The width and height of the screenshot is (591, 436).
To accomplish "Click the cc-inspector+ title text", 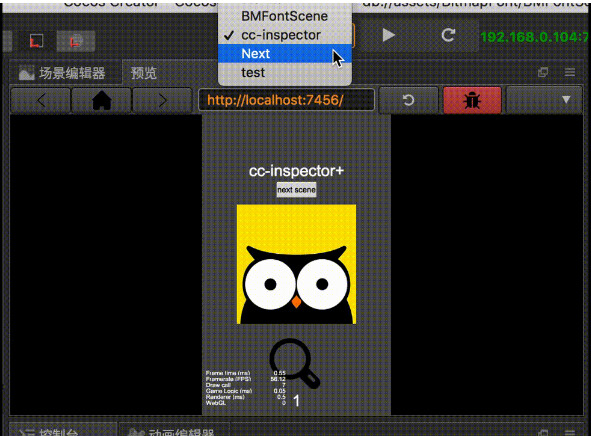I will [x=296, y=171].
